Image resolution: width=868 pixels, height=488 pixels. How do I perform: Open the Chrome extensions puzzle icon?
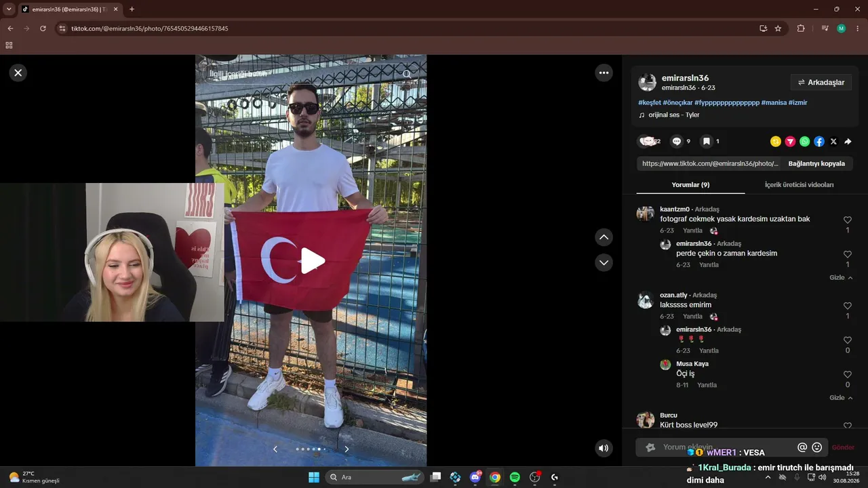click(x=801, y=28)
